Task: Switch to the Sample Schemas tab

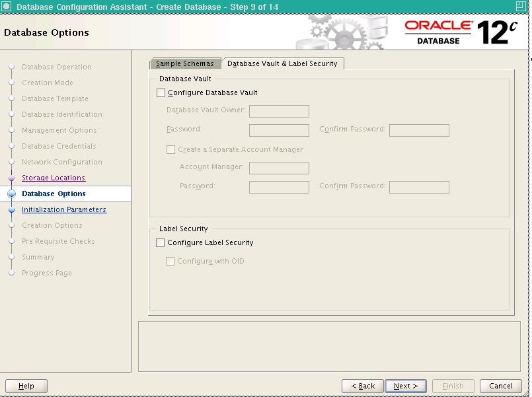Action: pyautogui.click(x=185, y=63)
